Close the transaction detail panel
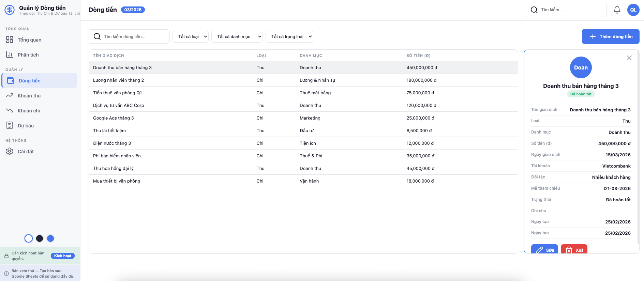 click(629, 58)
